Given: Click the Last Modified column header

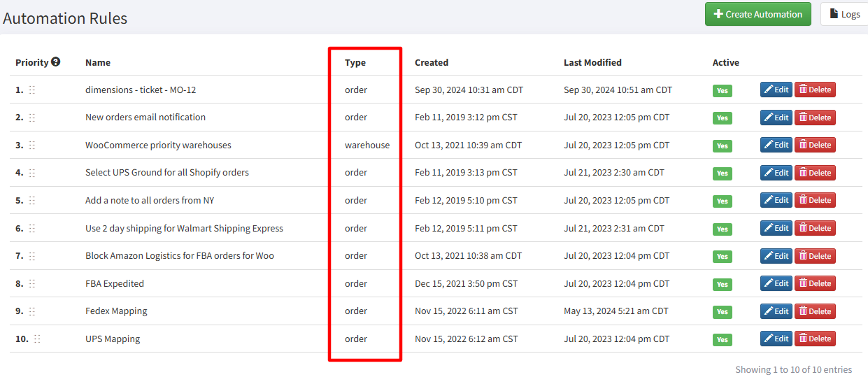Looking at the screenshot, I should pos(592,62).
